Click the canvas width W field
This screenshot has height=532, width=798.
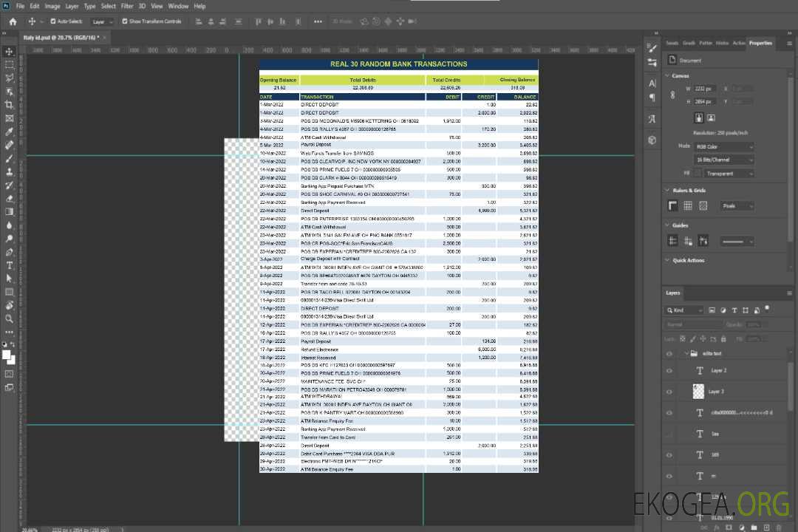[704, 89]
